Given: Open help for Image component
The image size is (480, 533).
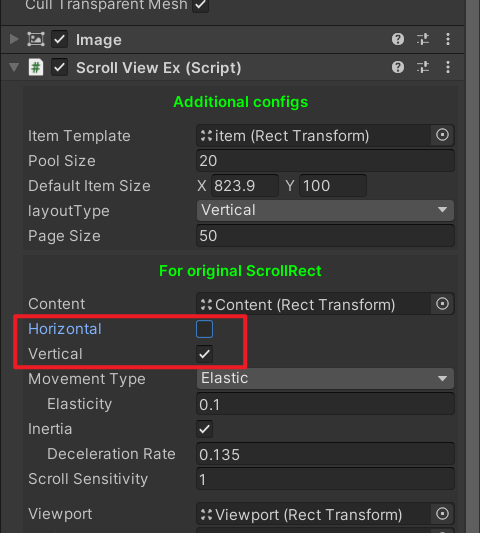Looking at the screenshot, I should click(x=398, y=39).
